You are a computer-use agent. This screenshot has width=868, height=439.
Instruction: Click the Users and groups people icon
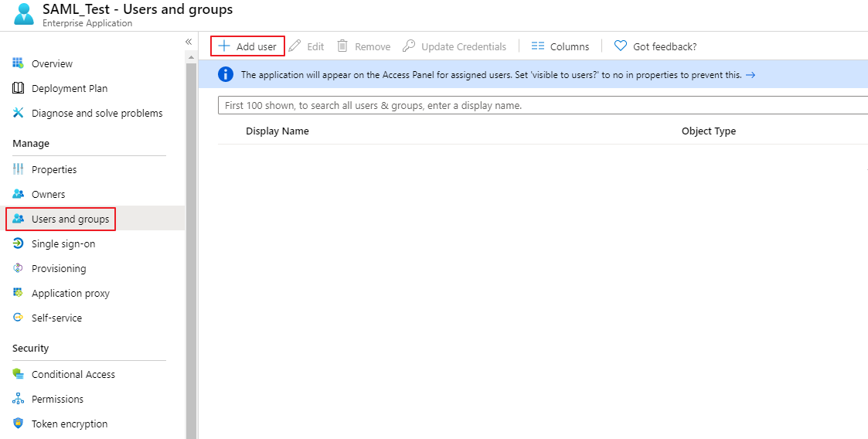[x=18, y=219]
